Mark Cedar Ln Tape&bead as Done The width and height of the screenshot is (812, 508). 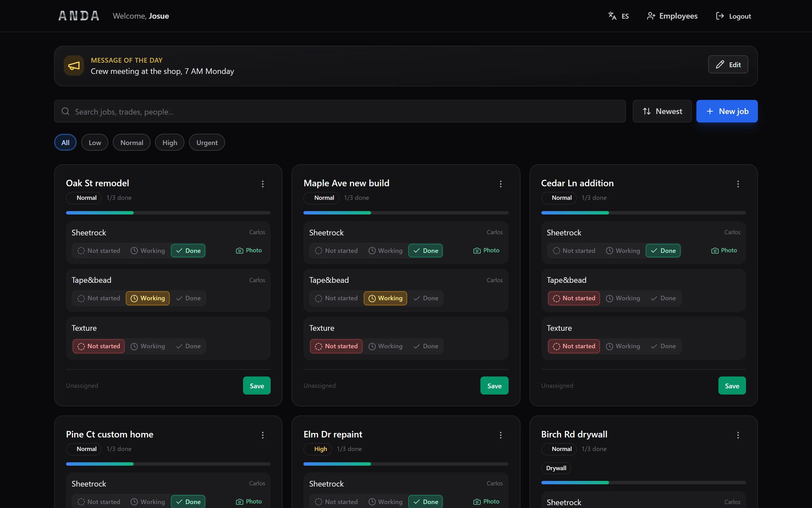point(663,298)
